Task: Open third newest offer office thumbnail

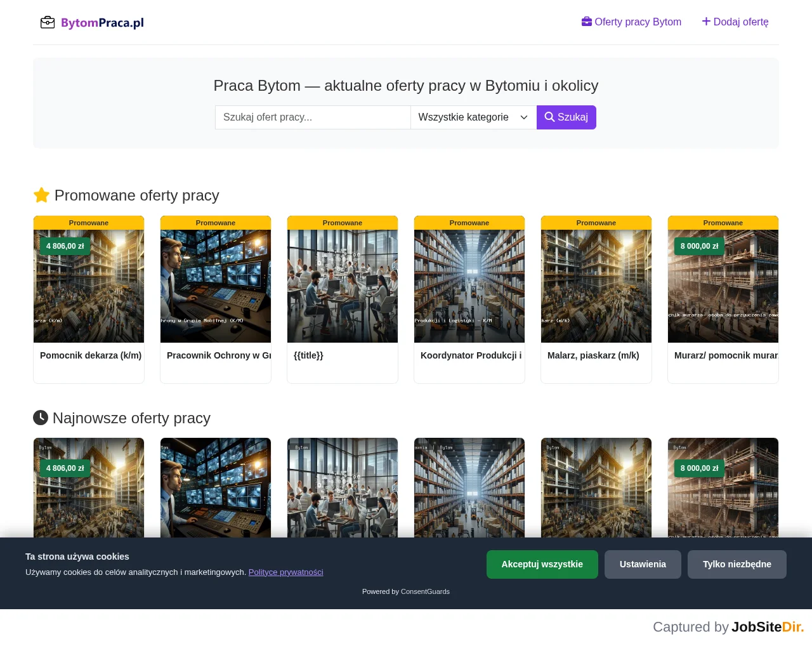Action: (343, 487)
